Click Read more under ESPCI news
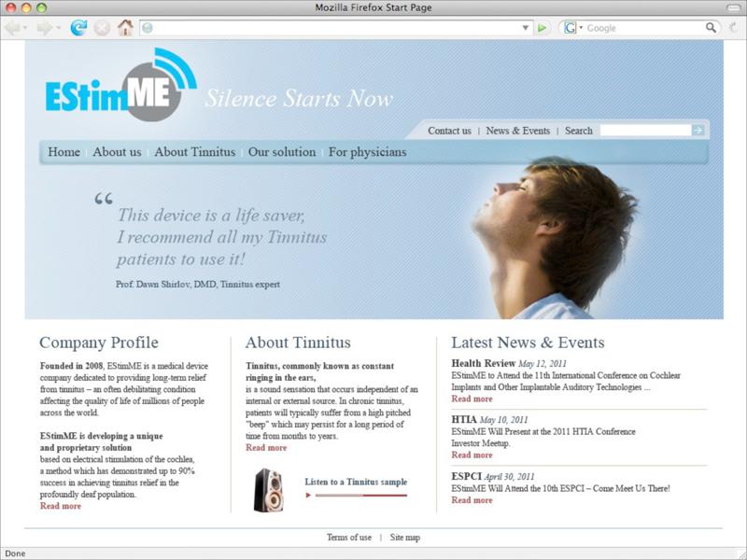Viewport: 747px width, 560px height. pos(472,500)
